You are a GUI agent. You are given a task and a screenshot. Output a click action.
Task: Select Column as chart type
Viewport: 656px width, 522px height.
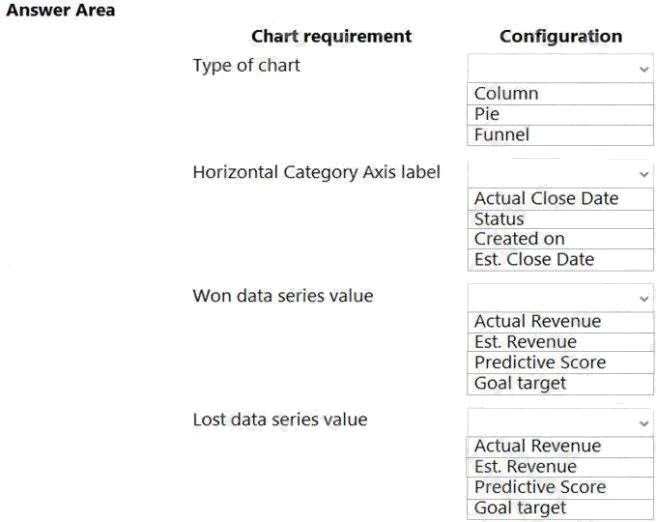[x=506, y=94]
